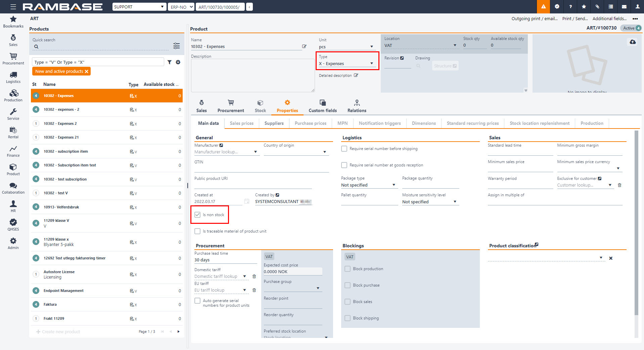The width and height of the screenshot is (644, 350).
Task: Open the Procurement module in sidebar
Action: point(13,58)
